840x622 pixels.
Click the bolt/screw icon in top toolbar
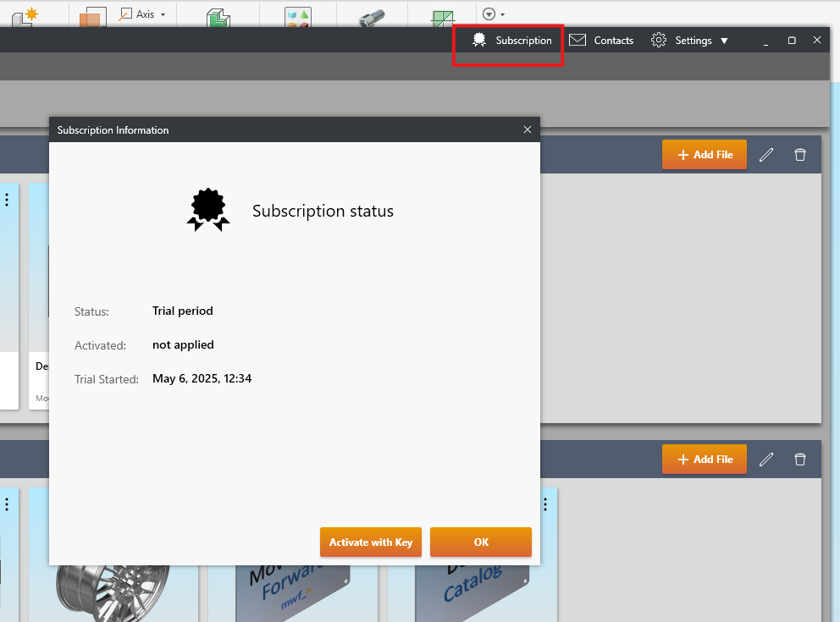(x=371, y=17)
